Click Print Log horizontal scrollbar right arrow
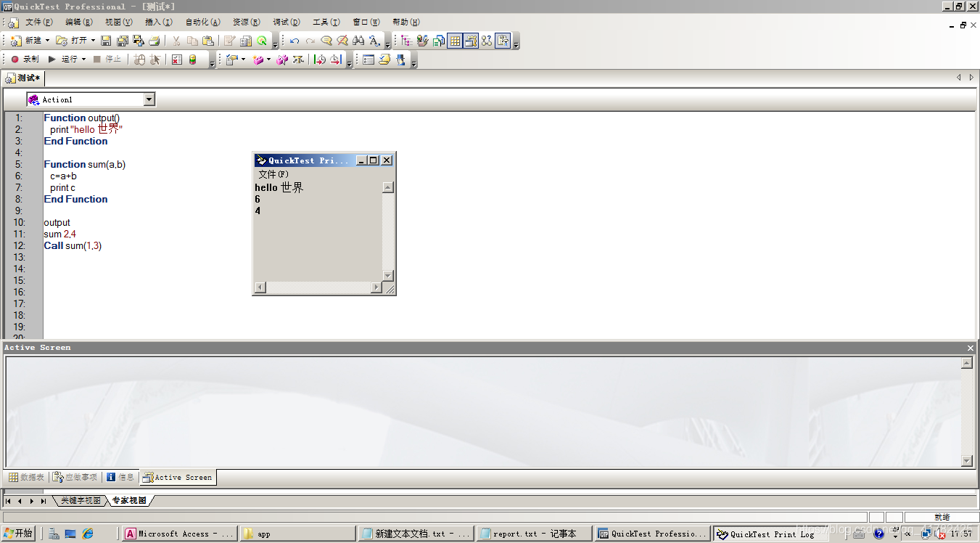The width and height of the screenshot is (980, 543). pyautogui.click(x=376, y=287)
